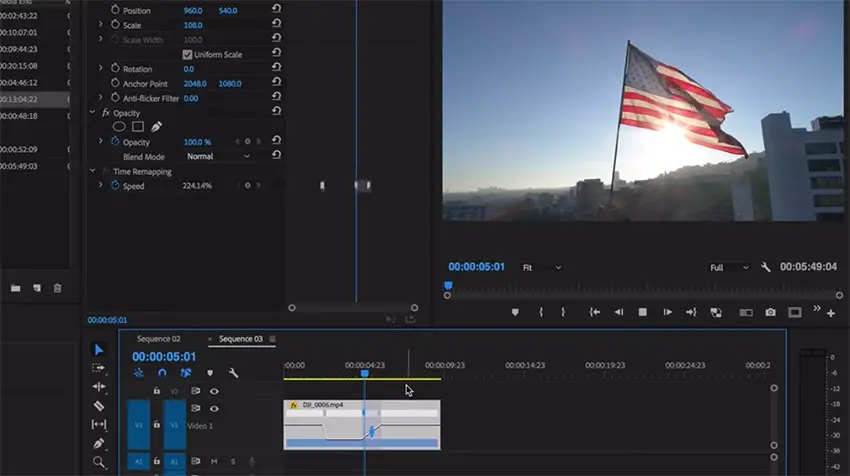Switch to the Sequence 02 tab
The width and height of the screenshot is (850, 476).
(158, 339)
